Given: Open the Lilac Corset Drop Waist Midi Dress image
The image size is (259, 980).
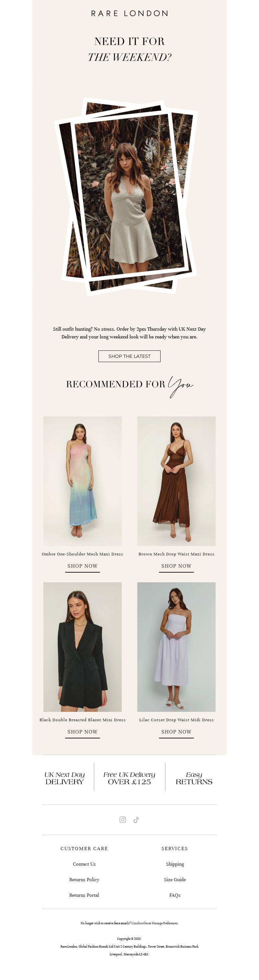Looking at the screenshot, I should click(x=176, y=647).
